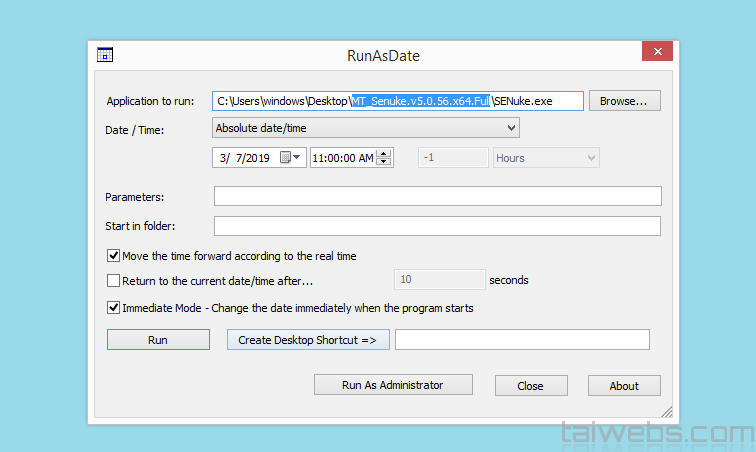Image resolution: width=756 pixels, height=452 pixels.
Task: Launch with Run As Administrator button
Action: click(392, 385)
